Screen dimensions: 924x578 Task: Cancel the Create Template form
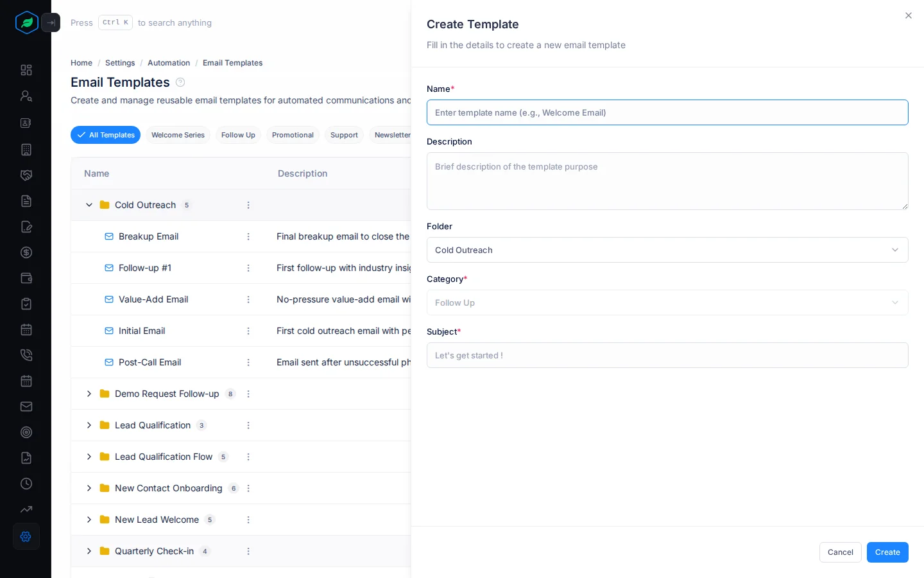(840, 552)
